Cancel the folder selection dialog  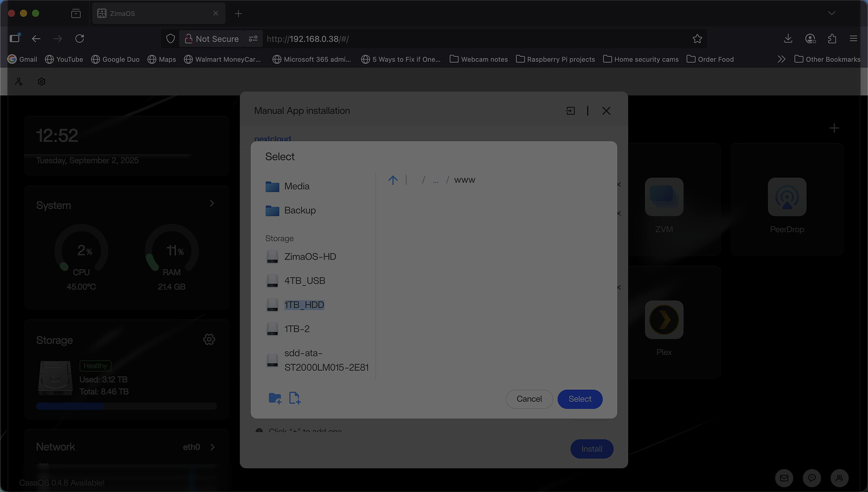coord(529,399)
